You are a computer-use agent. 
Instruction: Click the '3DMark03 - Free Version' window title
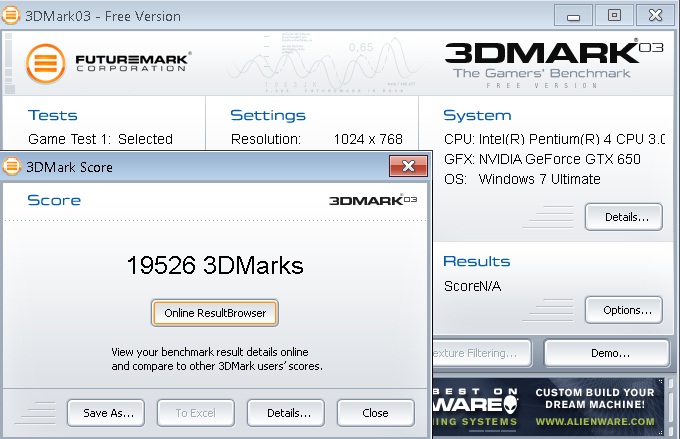pyautogui.click(x=103, y=16)
